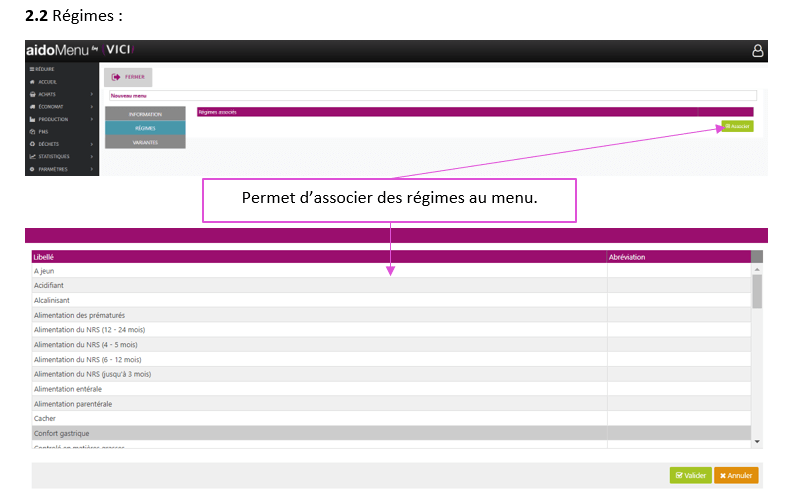Viewport: 788px width, 500px height.
Task: Click the list scrollbar down arrow
Action: coord(757,442)
